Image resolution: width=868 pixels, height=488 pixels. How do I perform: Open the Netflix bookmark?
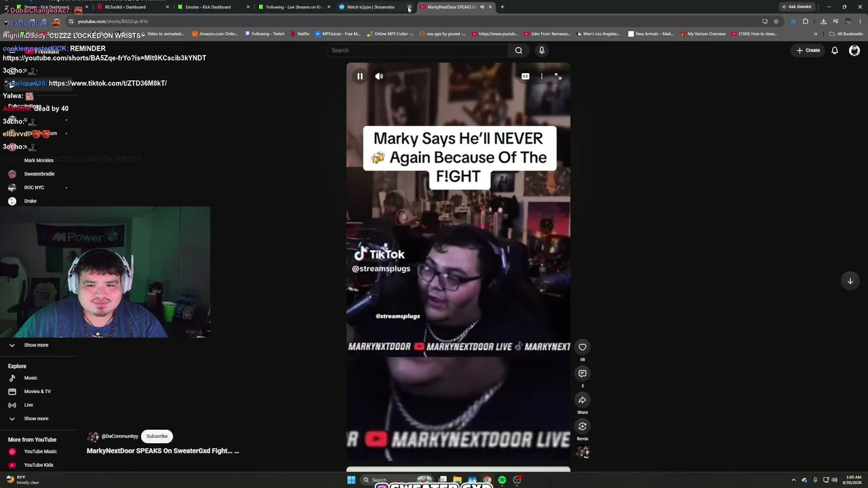pyautogui.click(x=300, y=34)
